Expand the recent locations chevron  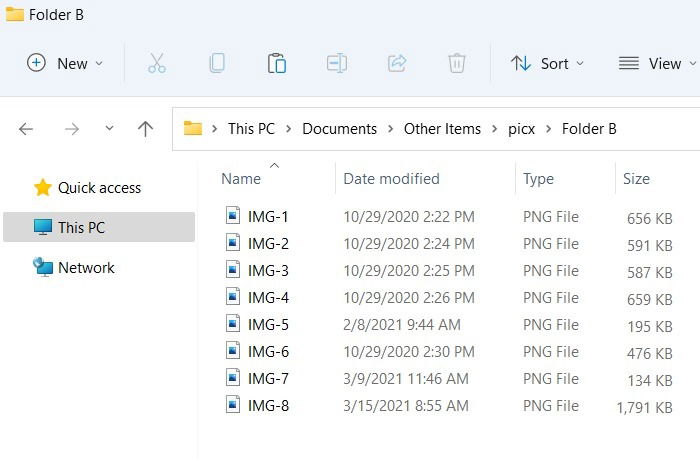click(109, 129)
